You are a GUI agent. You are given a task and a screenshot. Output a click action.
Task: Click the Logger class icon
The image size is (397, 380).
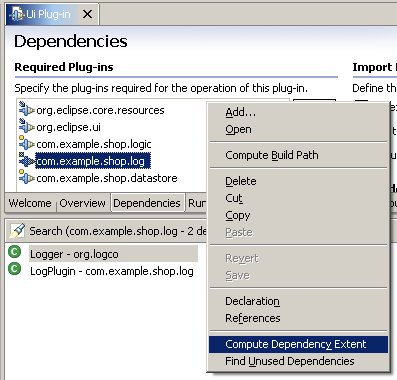pos(15,252)
